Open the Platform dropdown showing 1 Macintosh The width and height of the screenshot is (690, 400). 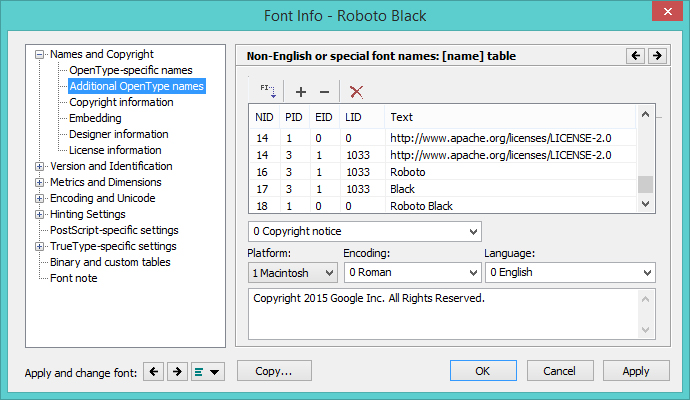[292, 272]
